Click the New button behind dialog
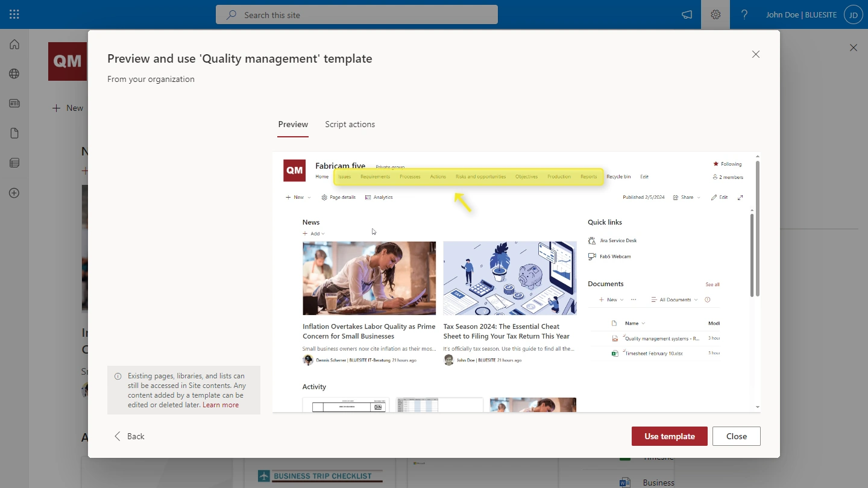This screenshot has width=868, height=488. click(x=68, y=108)
